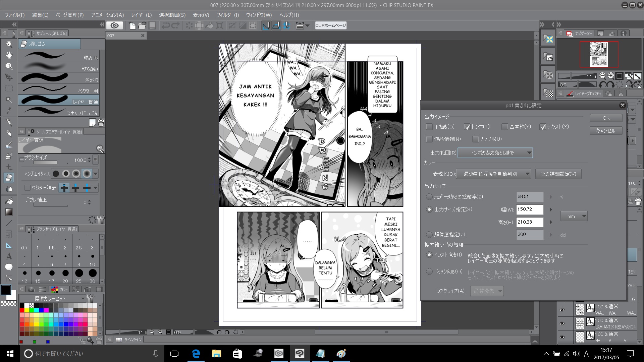Select コミック向き(O) radio option
Image resolution: width=644 pixels, height=362 pixels.
coord(429,271)
